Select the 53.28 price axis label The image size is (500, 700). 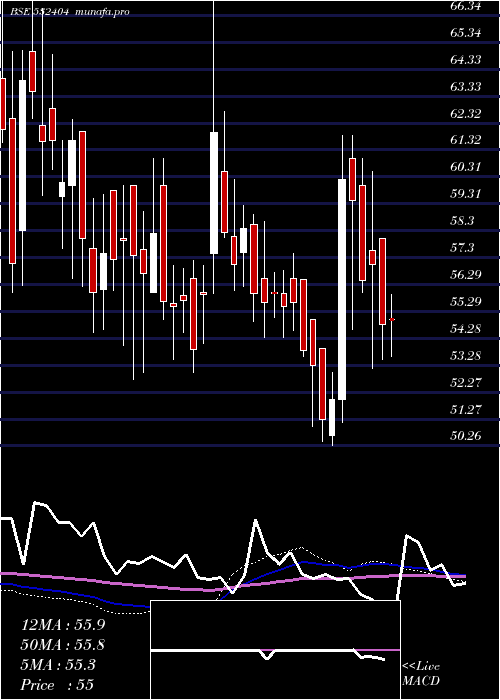pyautogui.click(x=466, y=355)
